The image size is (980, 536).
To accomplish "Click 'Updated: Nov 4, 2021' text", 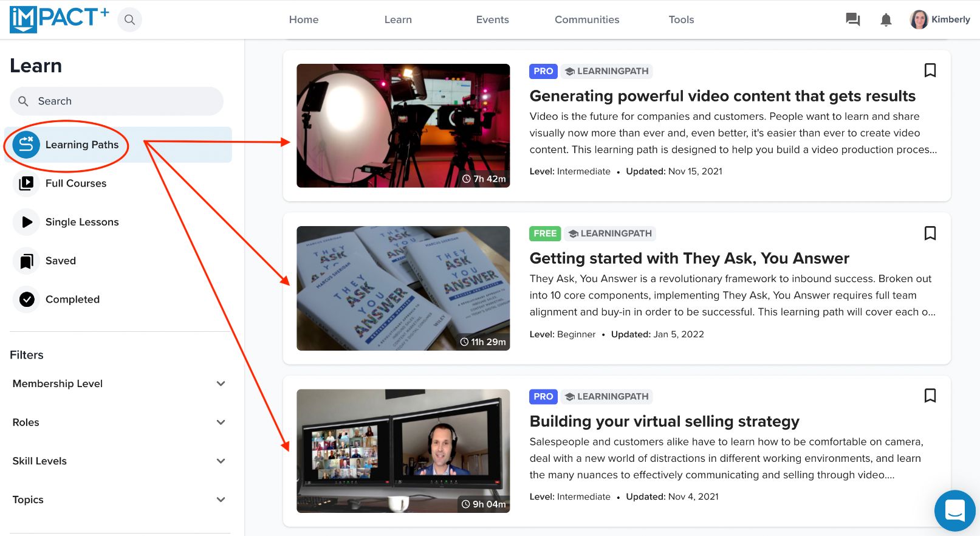I will click(x=672, y=496).
